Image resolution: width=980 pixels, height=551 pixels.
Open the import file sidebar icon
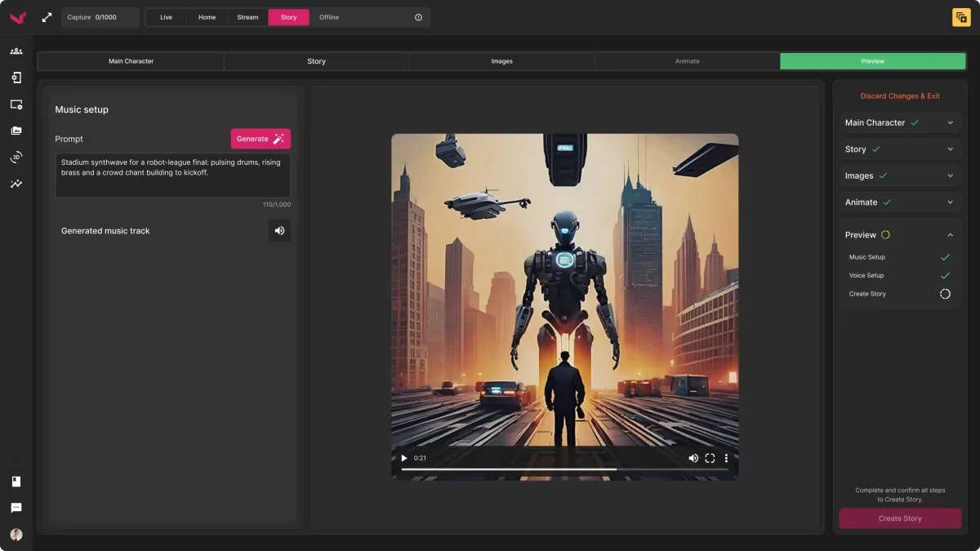[x=16, y=78]
